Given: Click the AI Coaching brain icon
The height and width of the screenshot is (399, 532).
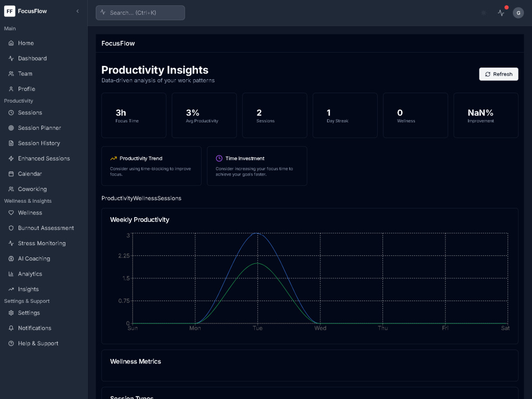Looking at the screenshot, I should pyautogui.click(x=11, y=259).
